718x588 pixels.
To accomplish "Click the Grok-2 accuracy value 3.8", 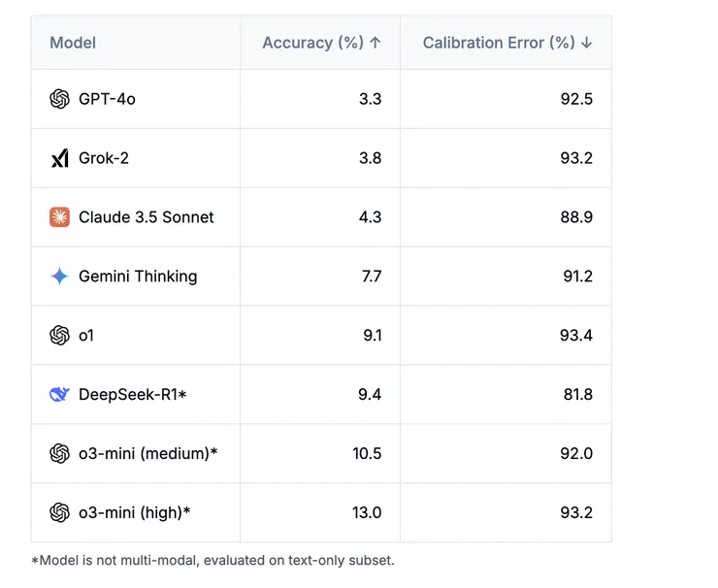I will pyautogui.click(x=370, y=158).
